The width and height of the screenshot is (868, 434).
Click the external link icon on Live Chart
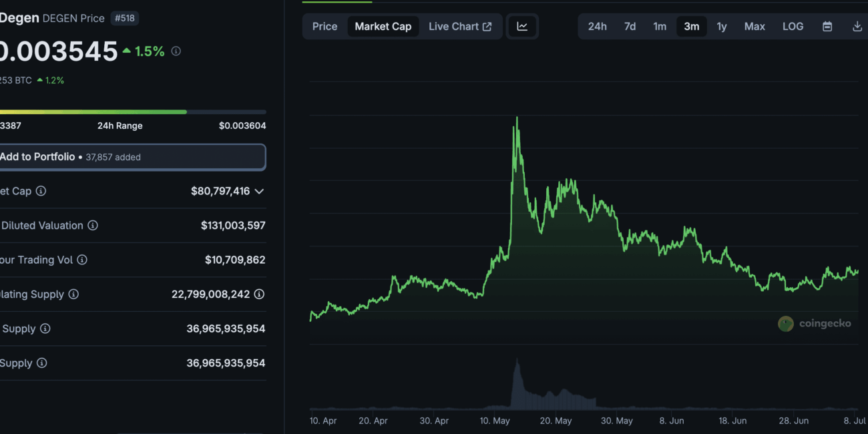tap(487, 27)
